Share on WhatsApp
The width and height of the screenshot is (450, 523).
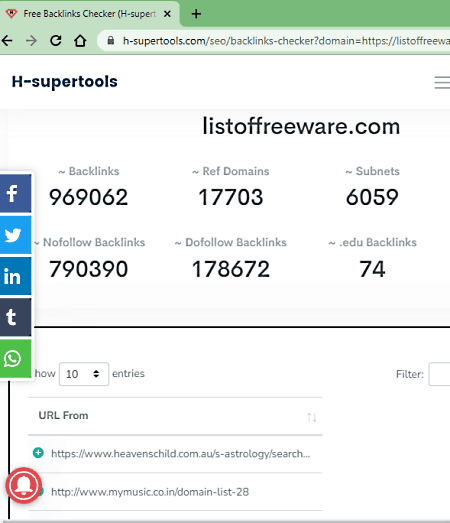click(15, 359)
